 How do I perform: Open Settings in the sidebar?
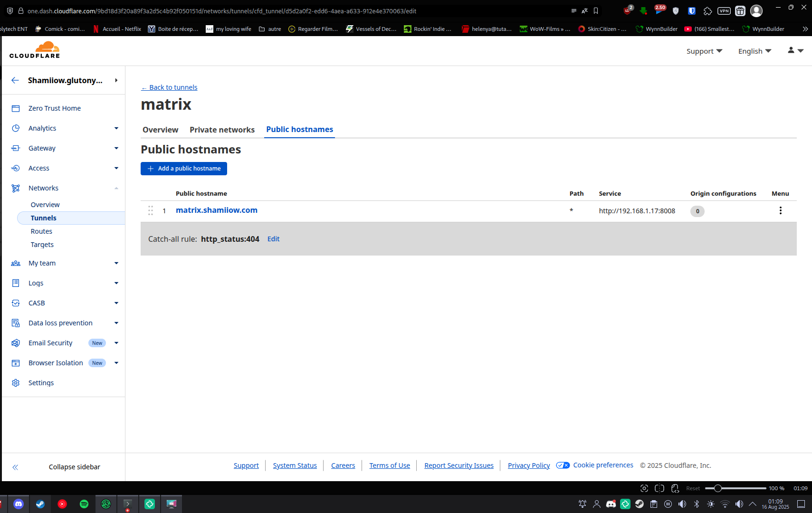click(41, 383)
